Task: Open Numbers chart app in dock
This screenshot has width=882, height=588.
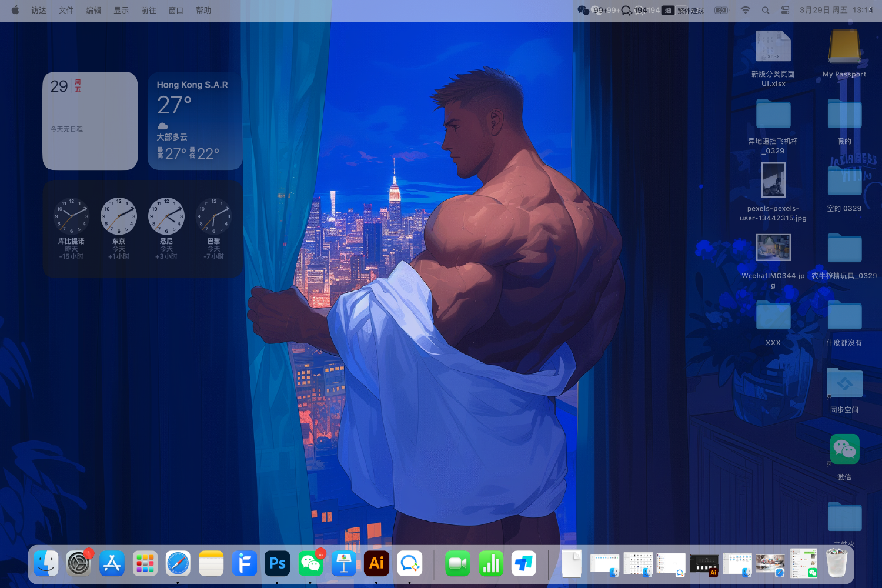Action: pos(491,563)
